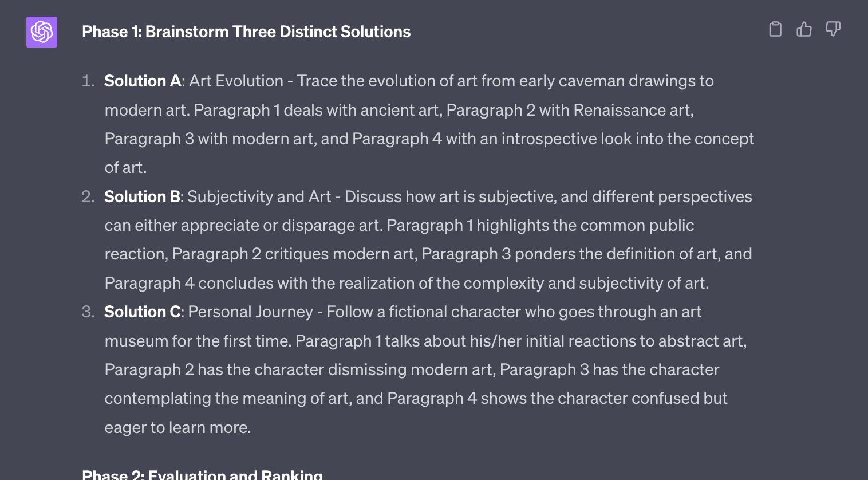Click the line ending 'of art.' in Solution A
Viewport: 868px width, 480px height.
125,168
